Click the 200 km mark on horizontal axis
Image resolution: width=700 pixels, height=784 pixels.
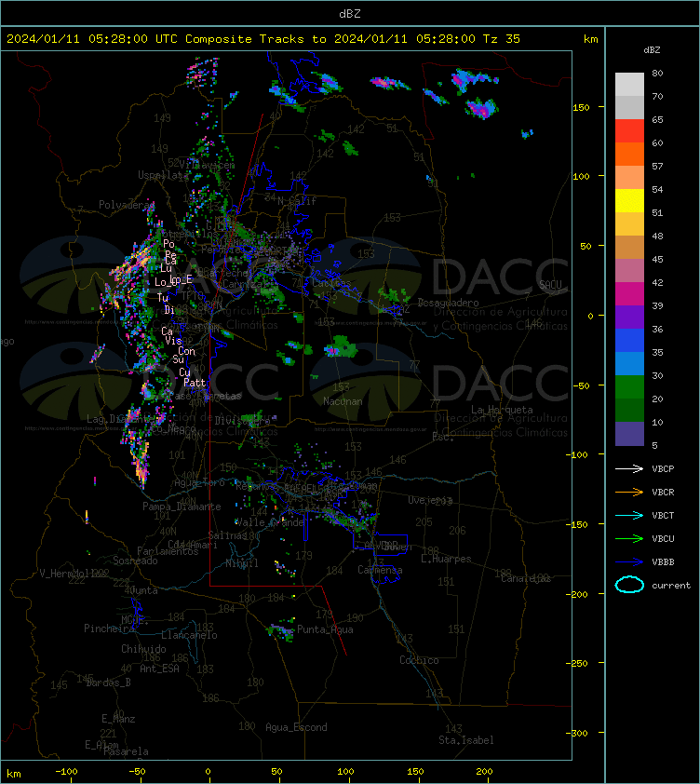pos(484,772)
